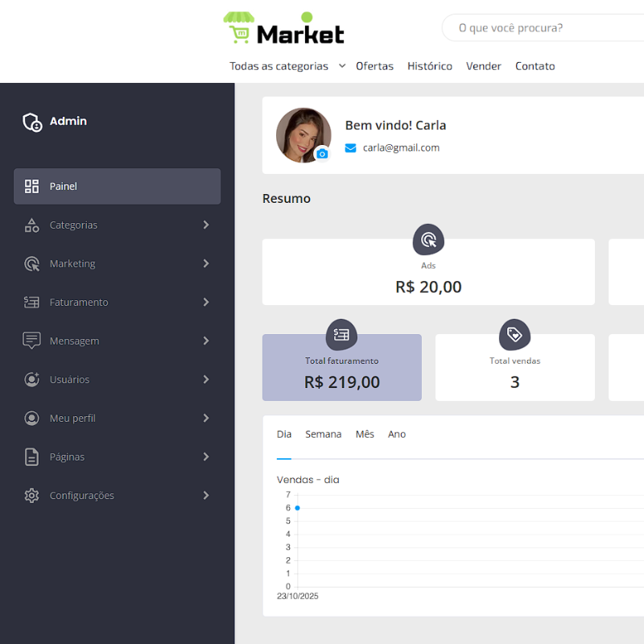The width and height of the screenshot is (644, 644).
Task: Switch to the Ano tab
Action: 396,433
